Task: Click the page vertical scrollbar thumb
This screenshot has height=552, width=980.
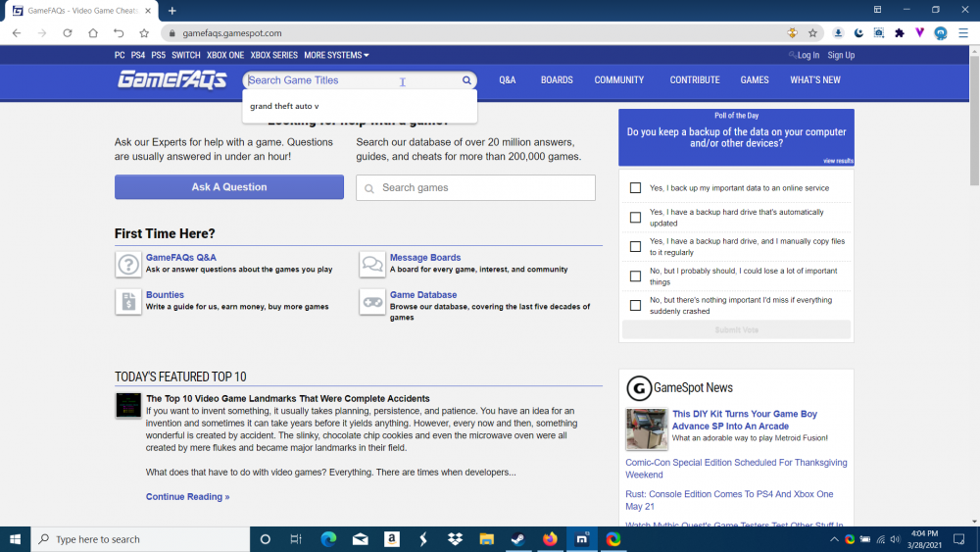Action: click(974, 122)
